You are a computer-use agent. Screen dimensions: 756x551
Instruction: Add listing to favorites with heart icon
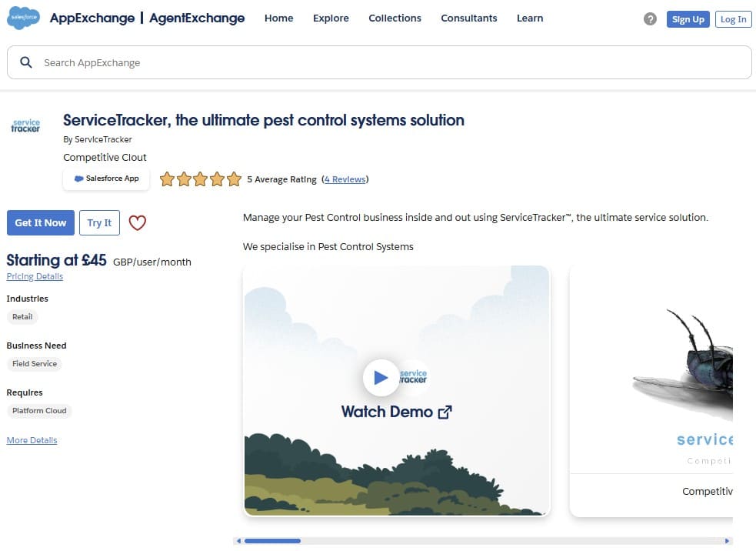(x=138, y=222)
